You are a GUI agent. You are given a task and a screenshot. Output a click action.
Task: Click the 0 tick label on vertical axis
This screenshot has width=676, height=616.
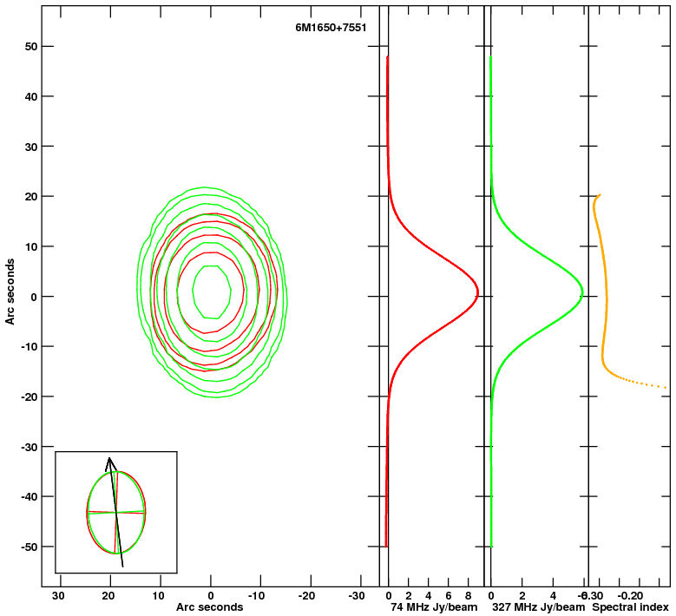pos(35,297)
